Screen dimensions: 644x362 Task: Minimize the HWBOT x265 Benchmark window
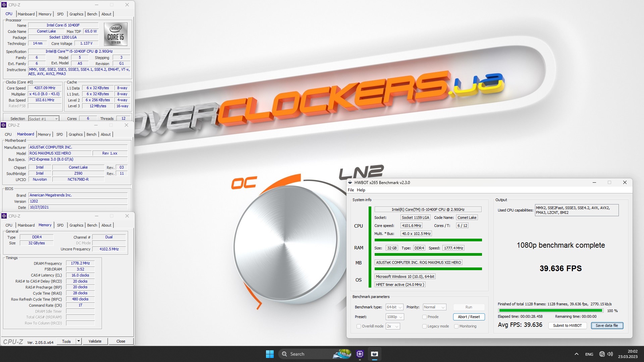click(594, 183)
